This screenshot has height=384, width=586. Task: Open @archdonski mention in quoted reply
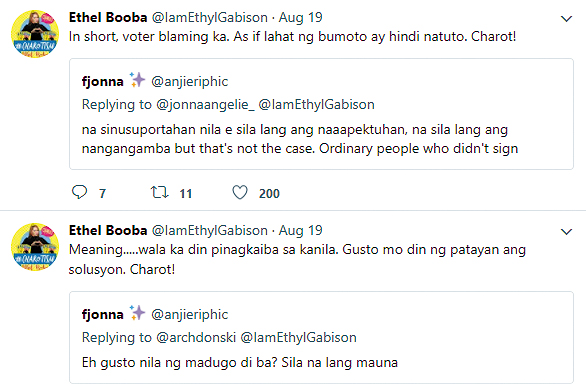[x=196, y=337]
